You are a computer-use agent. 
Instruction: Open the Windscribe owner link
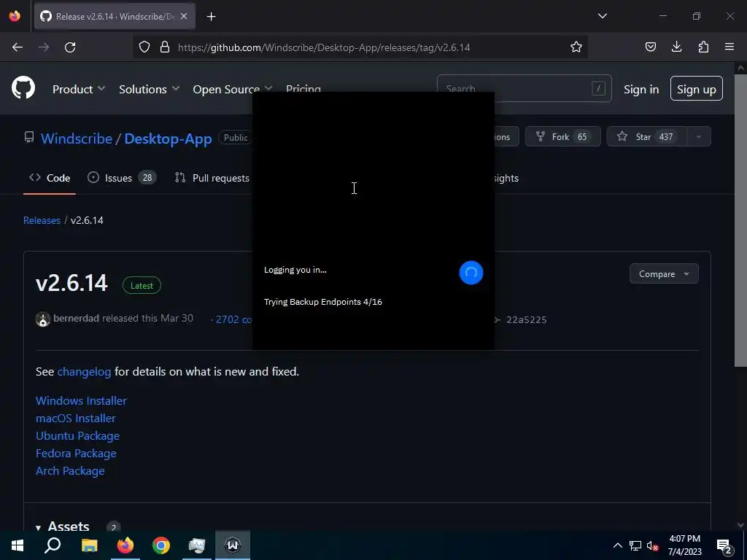[76, 139]
